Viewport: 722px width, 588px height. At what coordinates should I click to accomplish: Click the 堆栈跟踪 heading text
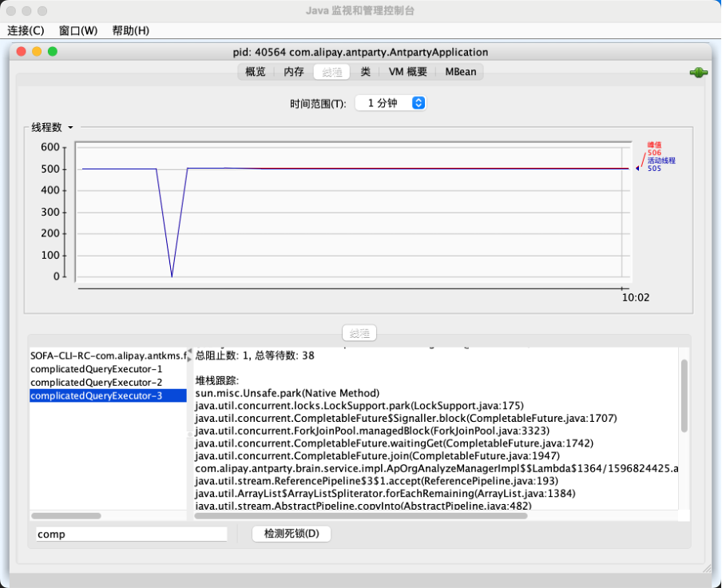point(217,381)
